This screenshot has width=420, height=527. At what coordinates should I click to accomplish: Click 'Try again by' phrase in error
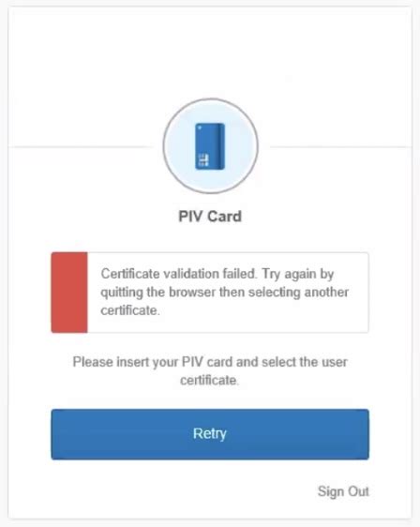coord(298,274)
